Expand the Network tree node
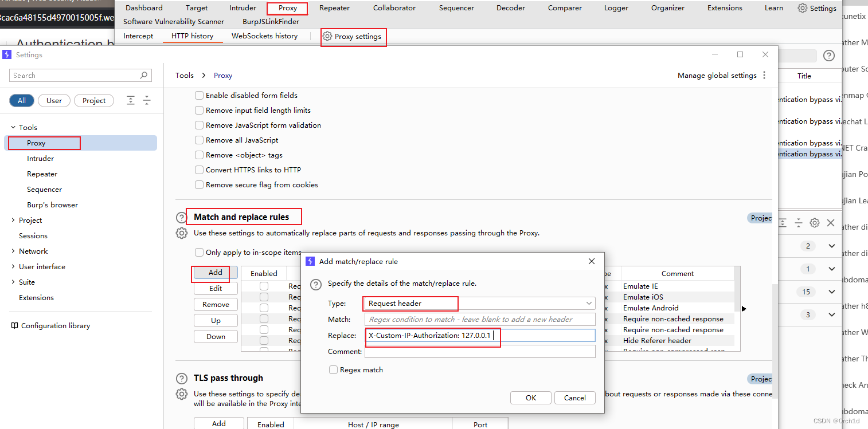This screenshot has height=429, width=868. pyautogui.click(x=14, y=251)
